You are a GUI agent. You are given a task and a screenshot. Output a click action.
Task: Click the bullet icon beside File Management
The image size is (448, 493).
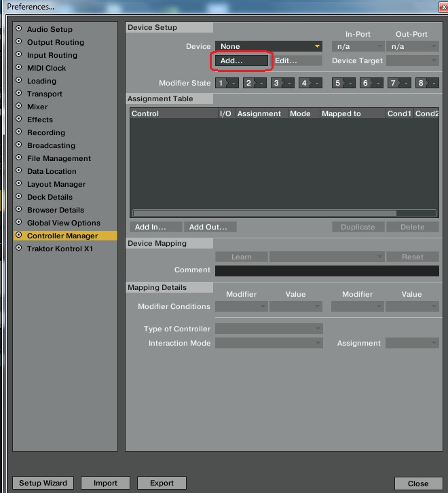(19, 158)
